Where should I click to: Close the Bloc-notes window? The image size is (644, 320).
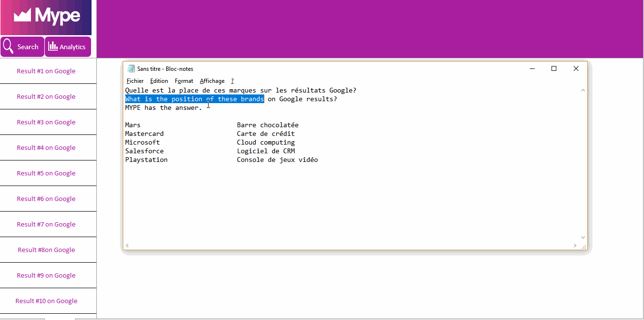576,68
